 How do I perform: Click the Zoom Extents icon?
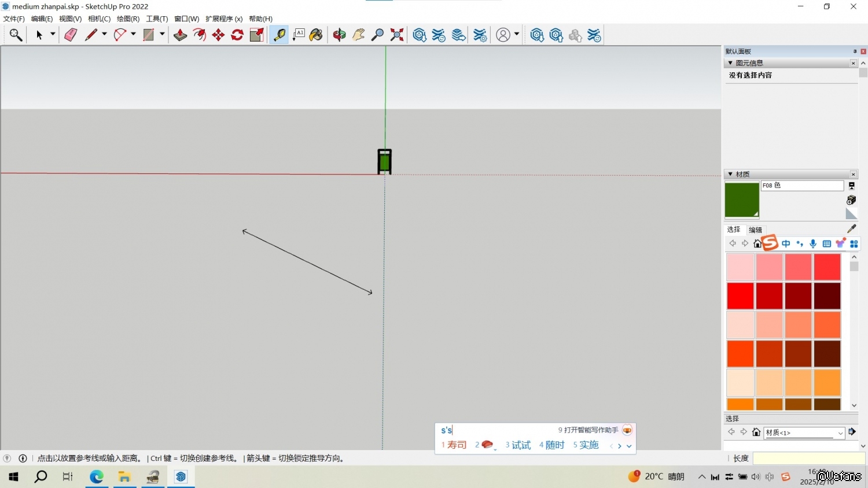click(x=397, y=35)
